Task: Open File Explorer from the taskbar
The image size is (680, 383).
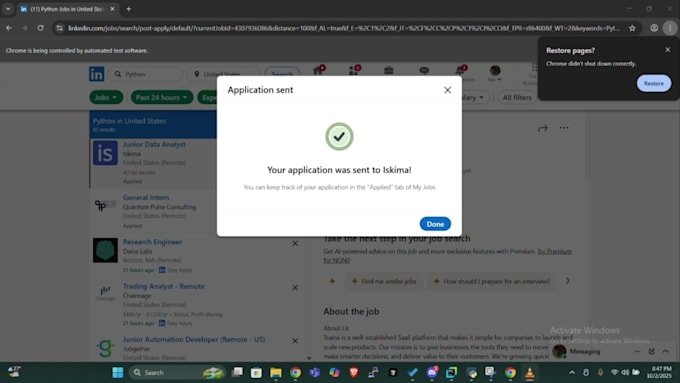Action: [276, 373]
